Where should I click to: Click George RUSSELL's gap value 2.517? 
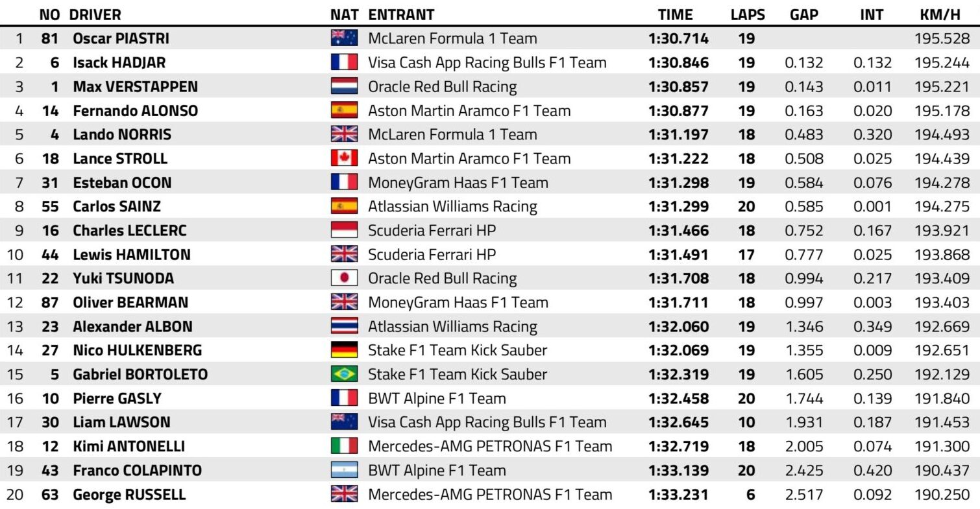(803, 494)
